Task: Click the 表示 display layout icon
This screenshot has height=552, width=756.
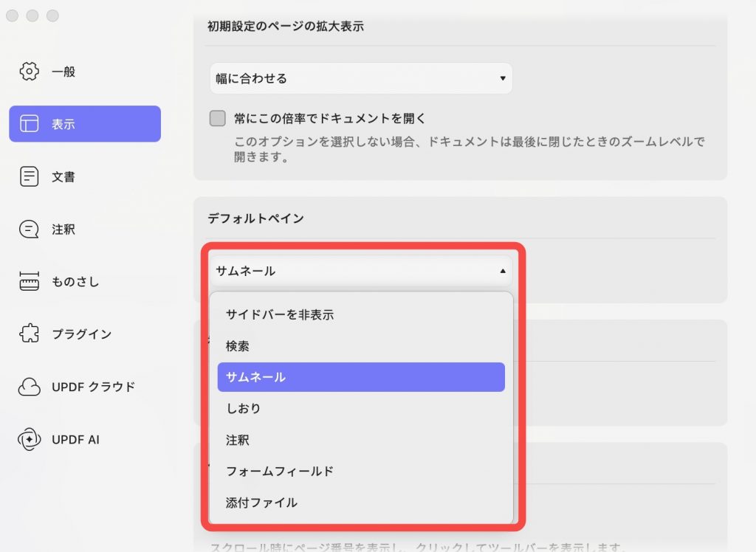Action: coord(29,123)
